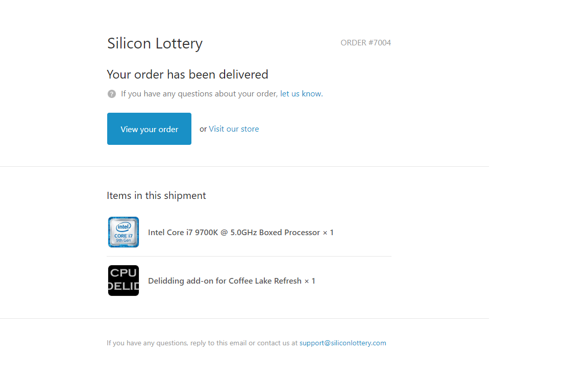This screenshot has height=380, width=588.
Task: Follow the Visit our store link
Action: [234, 129]
